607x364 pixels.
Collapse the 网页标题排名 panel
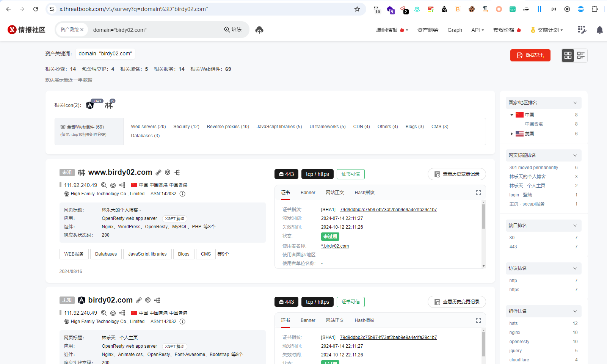pos(575,155)
